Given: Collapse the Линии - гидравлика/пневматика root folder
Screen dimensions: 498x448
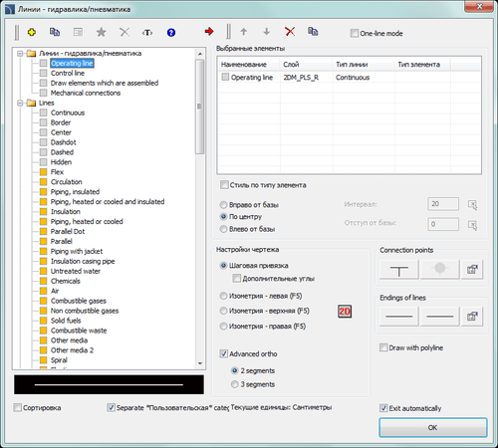Looking at the screenshot, I should 20,53.
